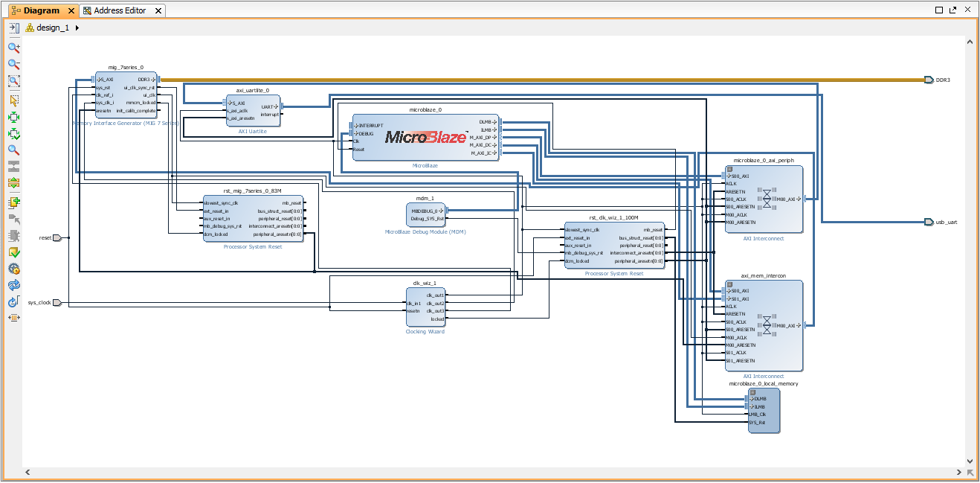Float the diagram panel with pop-out icon
The height and width of the screenshot is (483, 980).
tap(952, 10)
